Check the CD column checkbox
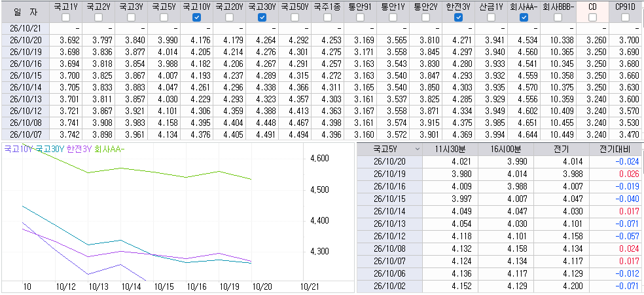Viewport: 644px width, 295px height. tap(593, 17)
